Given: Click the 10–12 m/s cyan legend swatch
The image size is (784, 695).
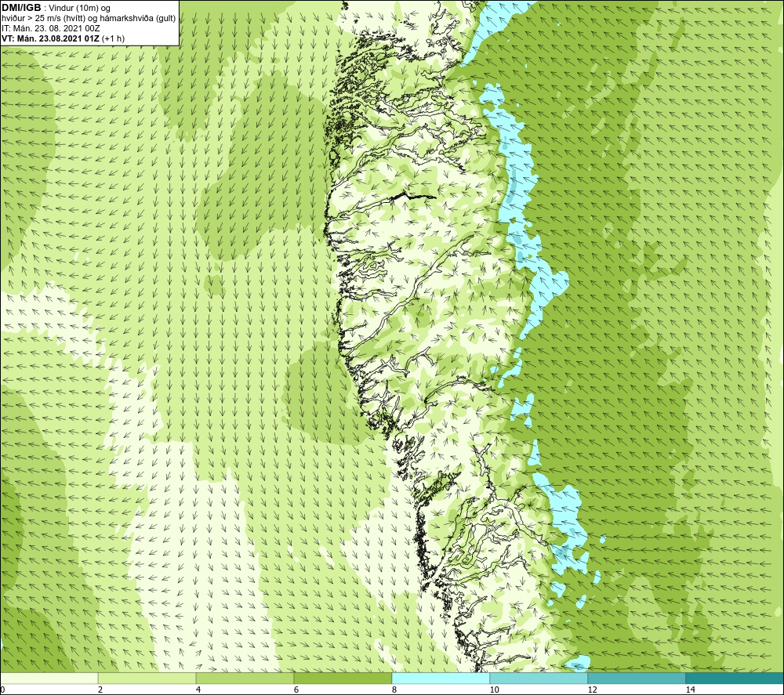Looking at the screenshot, I should 539,678.
